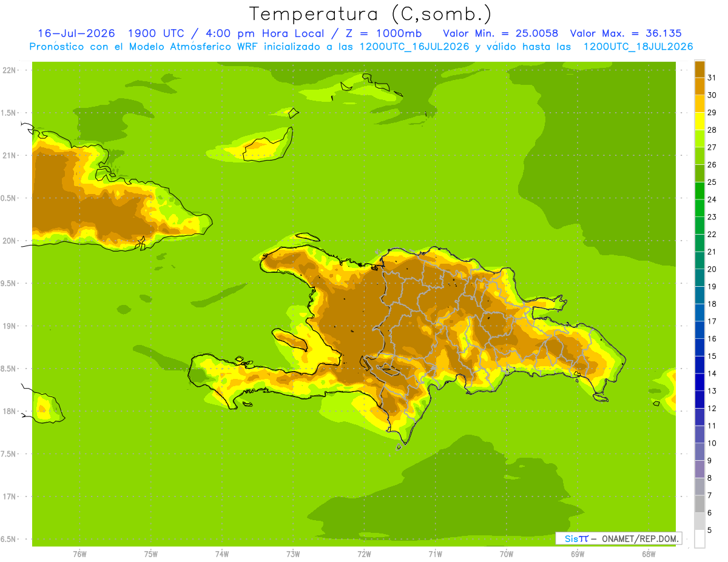The width and height of the screenshot is (728, 562).
Task: Click the yellow legend swatch between 28 and 29
Action: coord(699,121)
